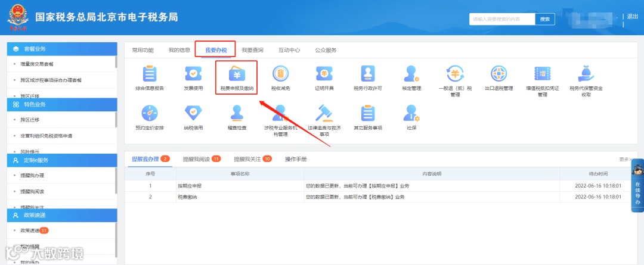
Task: Open the 稽查检查 icon
Action: tap(237, 113)
